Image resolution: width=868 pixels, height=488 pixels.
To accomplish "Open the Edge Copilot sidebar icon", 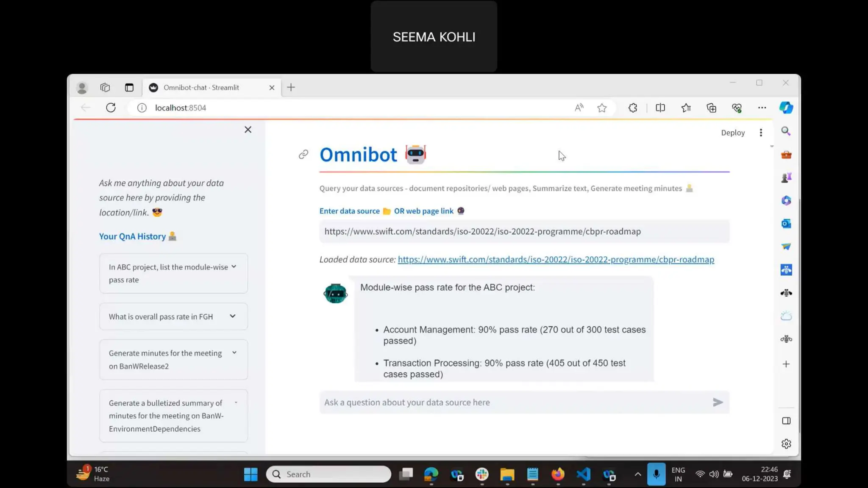I will tap(786, 108).
